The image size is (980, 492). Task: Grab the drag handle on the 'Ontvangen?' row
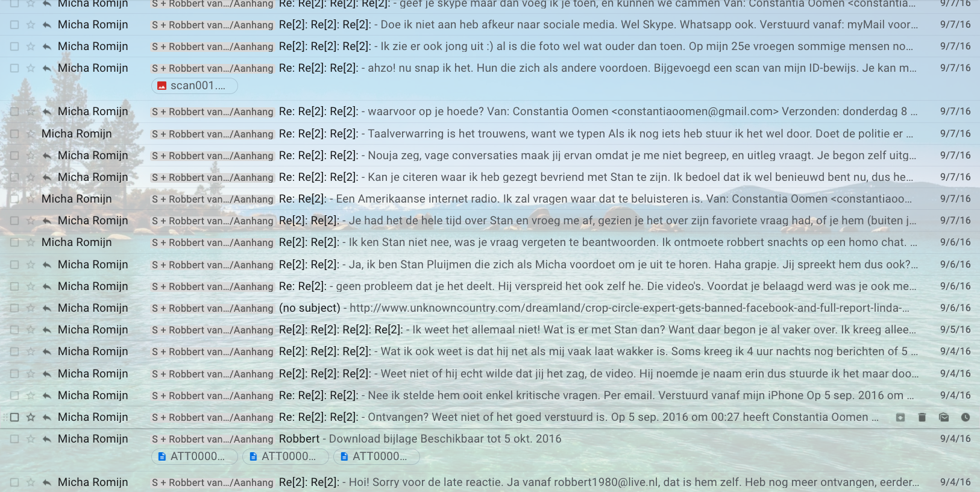pos(5,417)
